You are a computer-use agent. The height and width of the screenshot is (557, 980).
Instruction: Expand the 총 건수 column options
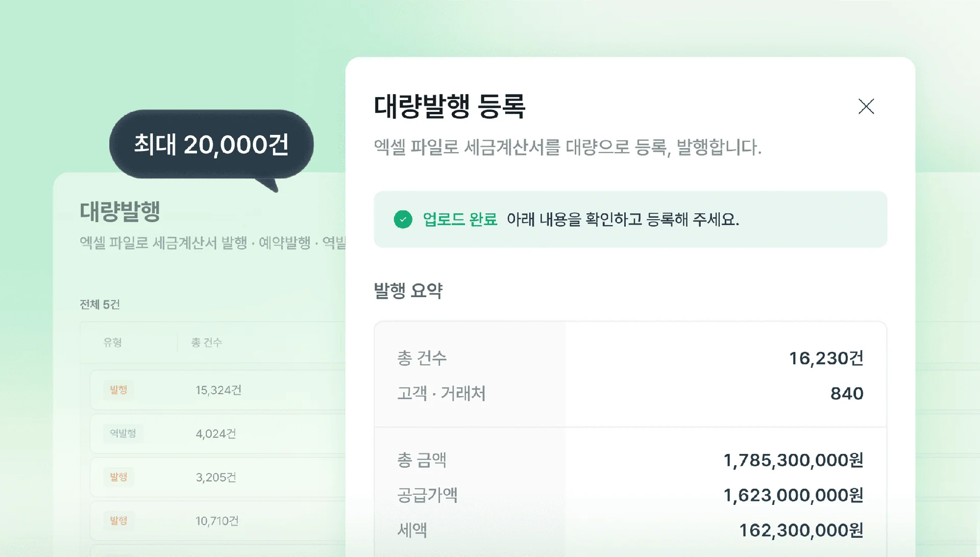click(x=206, y=343)
